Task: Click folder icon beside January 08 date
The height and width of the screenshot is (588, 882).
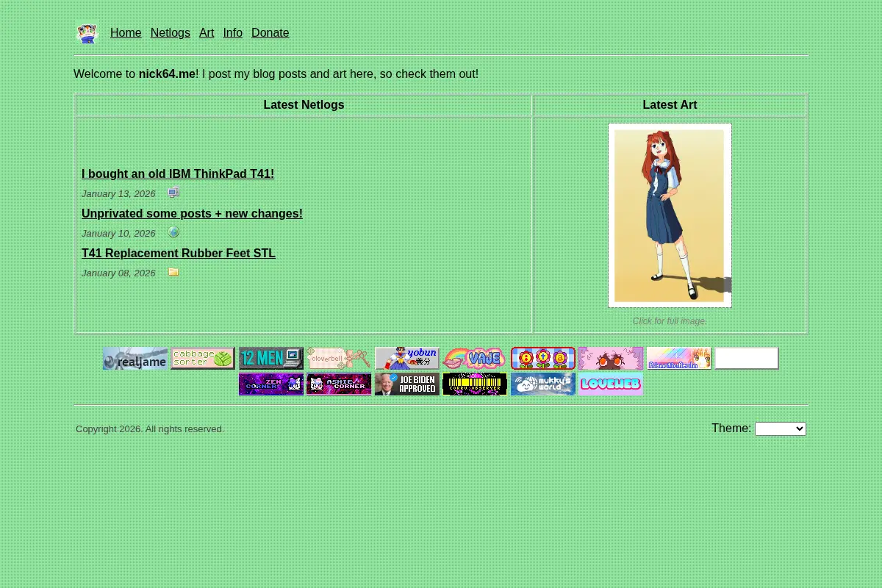Action: pyautogui.click(x=173, y=272)
